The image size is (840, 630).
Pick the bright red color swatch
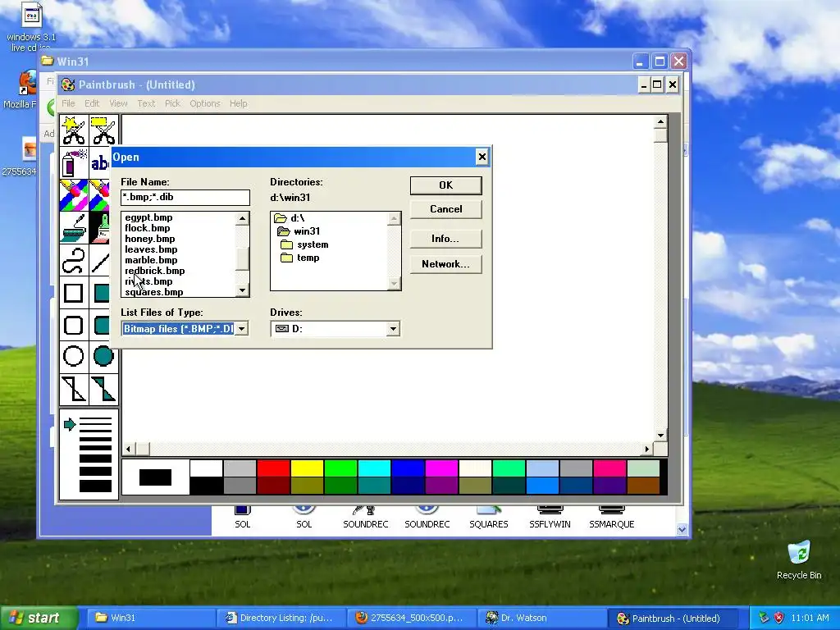pyautogui.click(x=273, y=468)
